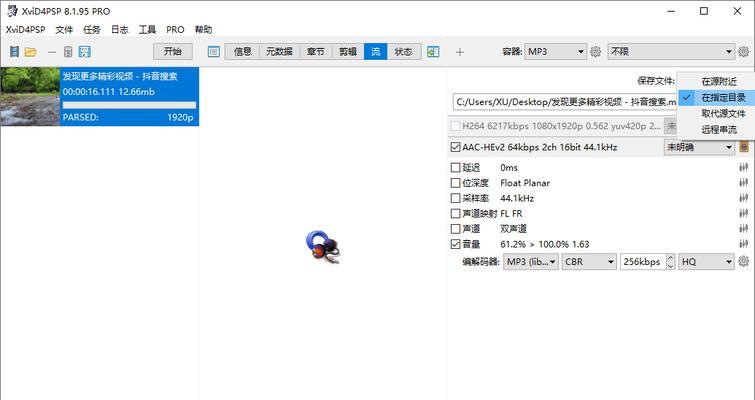Image resolution: width=755 pixels, height=400 pixels.
Task: Click the 61.2% > 100.0% 1.63 volume value
Action: click(545, 244)
